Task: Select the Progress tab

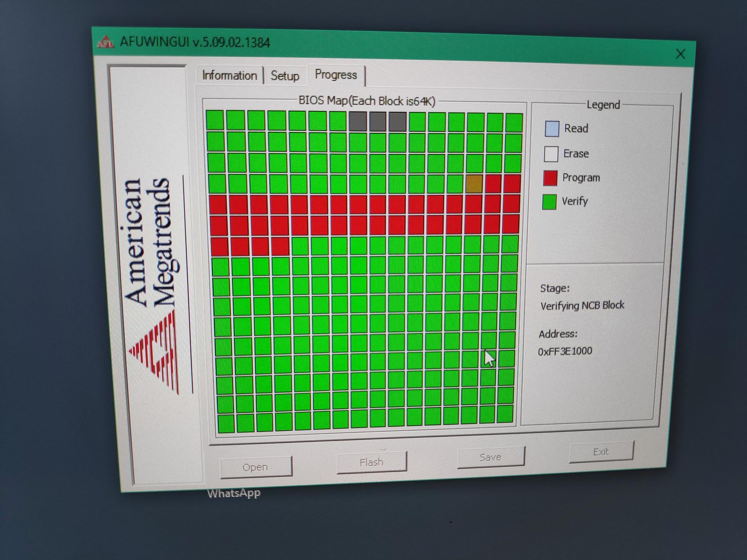Action: coord(336,75)
